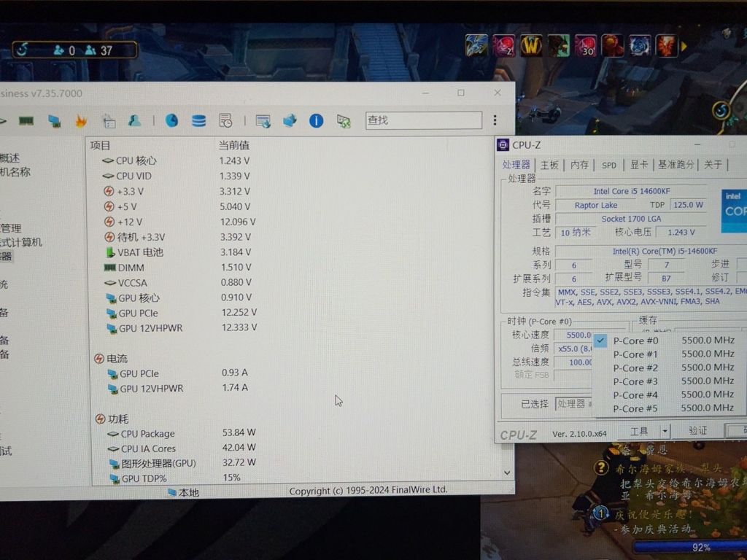Open the blue info icon in the toolbar
Screen dimensions: 747x560
[x=315, y=120]
